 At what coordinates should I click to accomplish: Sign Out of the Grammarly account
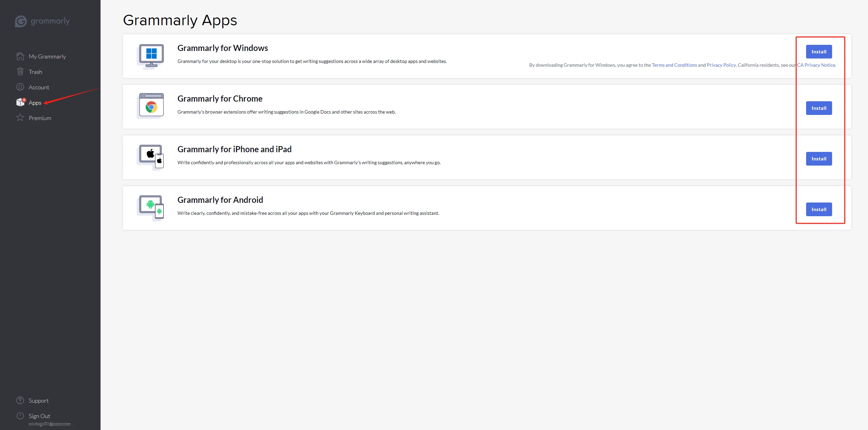(x=39, y=416)
